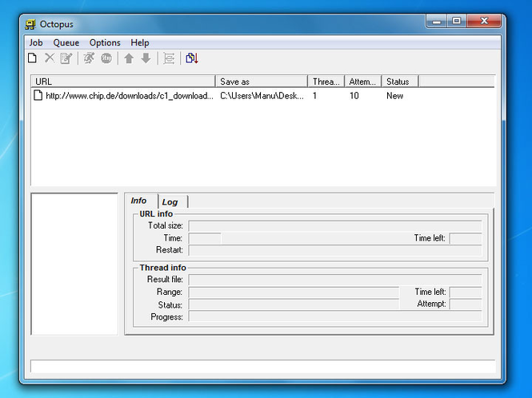The width and height of the screenshot is (532, 398).
Task: Switch to the Info tab
Action: coord(138,201)
